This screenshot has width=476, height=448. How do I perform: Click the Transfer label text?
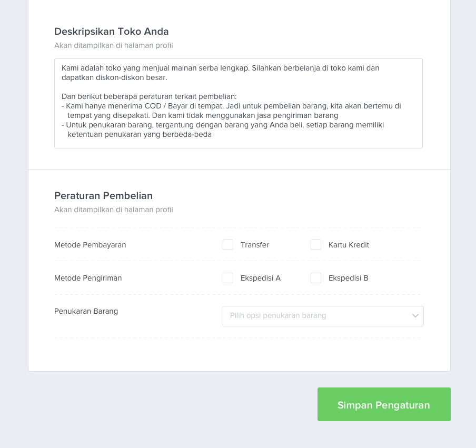click(x=255, y=245)
